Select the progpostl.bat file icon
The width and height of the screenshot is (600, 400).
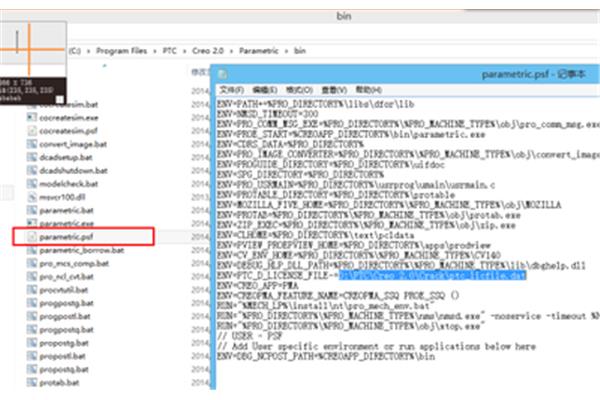[x=32, y=316]
